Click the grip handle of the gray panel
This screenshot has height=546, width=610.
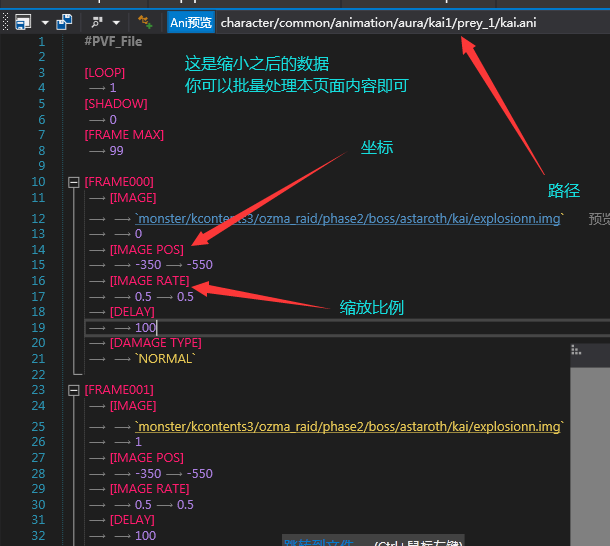[576, 349]
